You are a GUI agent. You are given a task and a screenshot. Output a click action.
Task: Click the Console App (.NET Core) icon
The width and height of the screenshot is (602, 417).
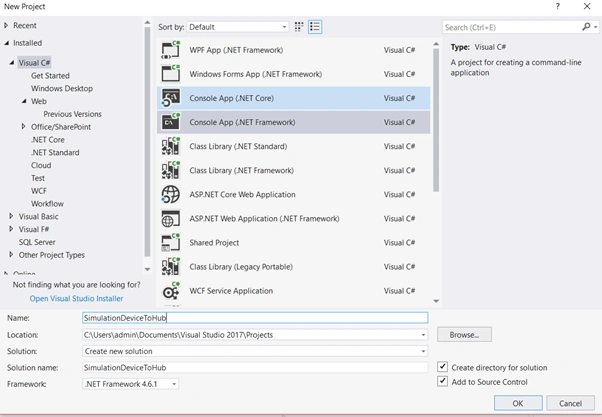coord(171,98)
